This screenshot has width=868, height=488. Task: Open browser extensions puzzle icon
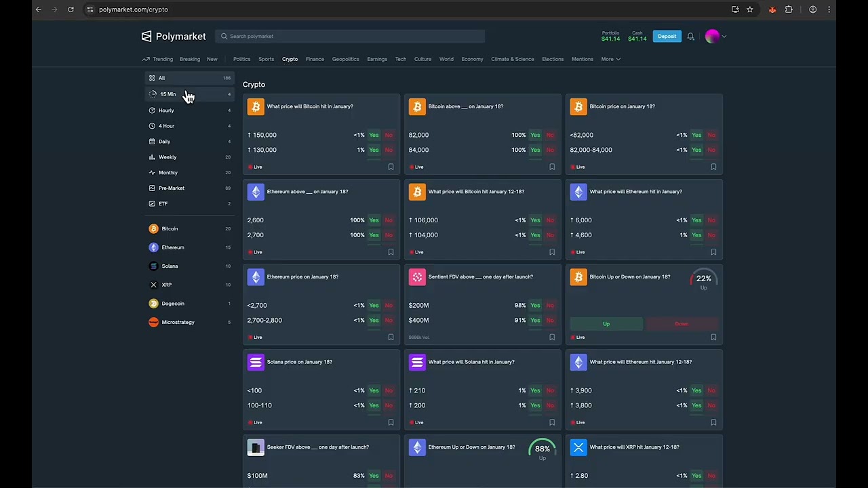click(789, 9)
